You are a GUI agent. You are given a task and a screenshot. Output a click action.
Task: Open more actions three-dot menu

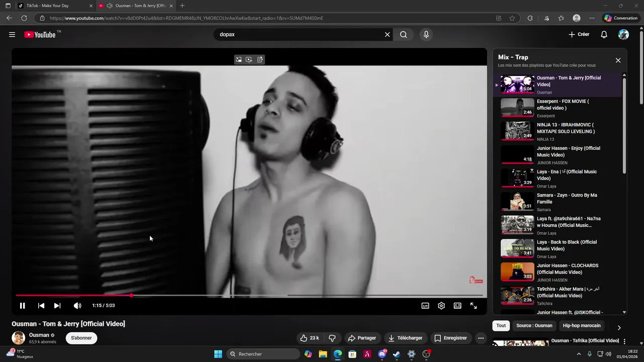pos(481,338)
